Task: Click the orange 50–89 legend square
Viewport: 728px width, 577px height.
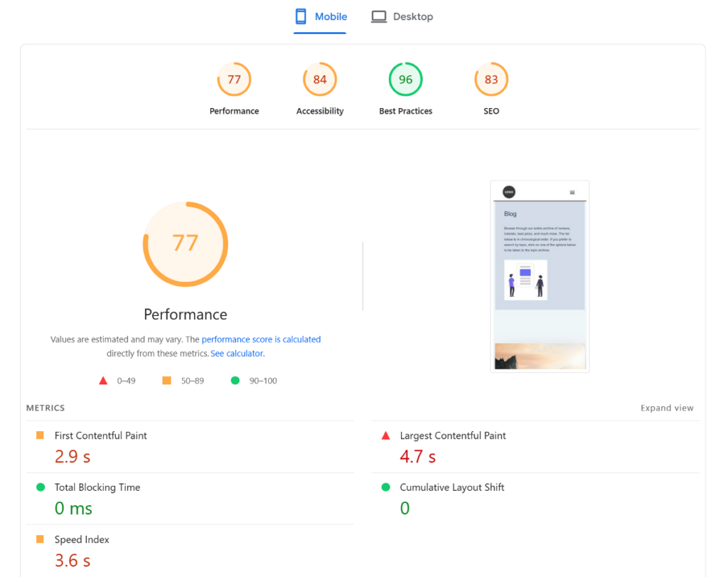Action: (x=168, y=380)
